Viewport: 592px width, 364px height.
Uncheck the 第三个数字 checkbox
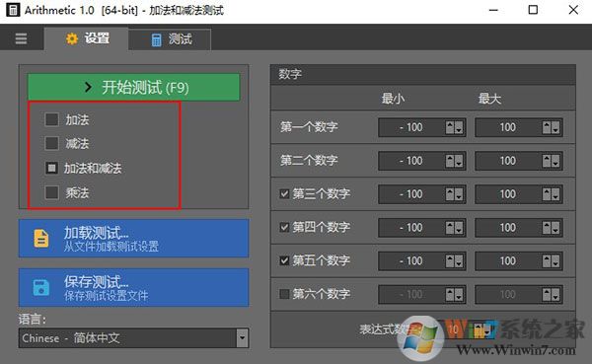click(284, 193)
